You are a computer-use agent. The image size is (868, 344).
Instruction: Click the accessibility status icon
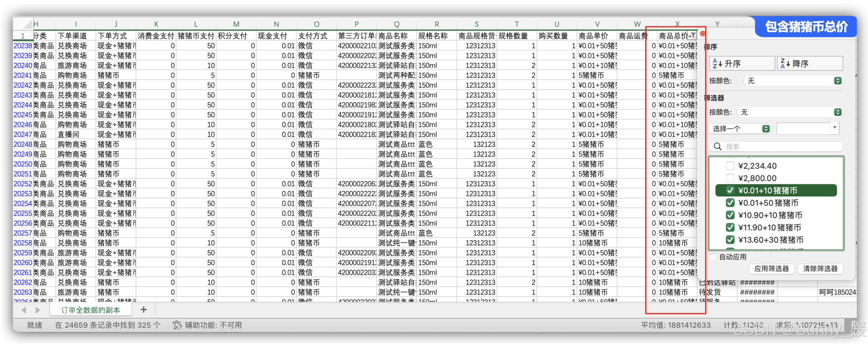(177, 325)
